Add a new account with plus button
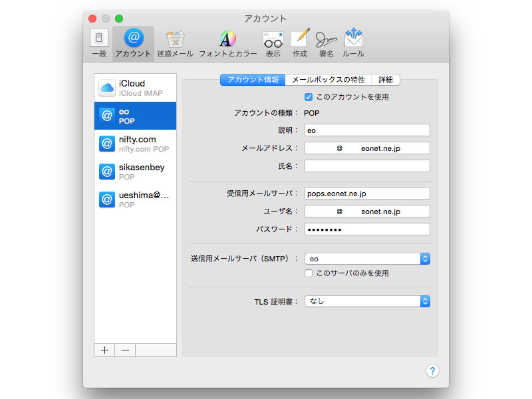532x399 pixels. click(x=105, y=350)
